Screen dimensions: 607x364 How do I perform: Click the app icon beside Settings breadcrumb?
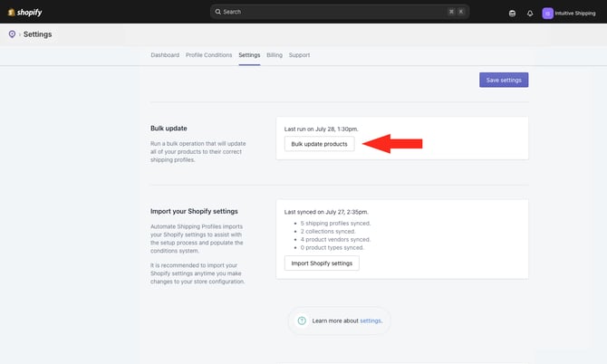pos(12,34)
